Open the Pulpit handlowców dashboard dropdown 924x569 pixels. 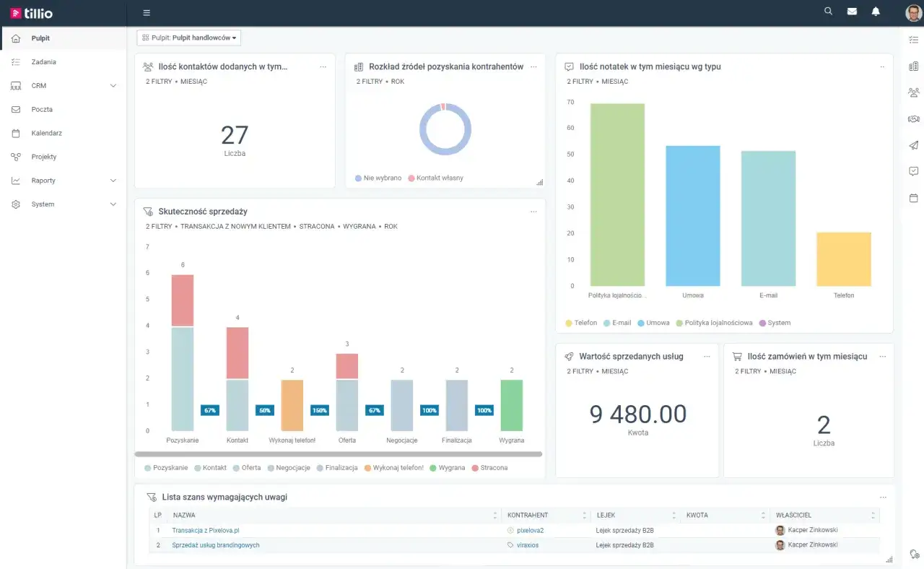188,38
